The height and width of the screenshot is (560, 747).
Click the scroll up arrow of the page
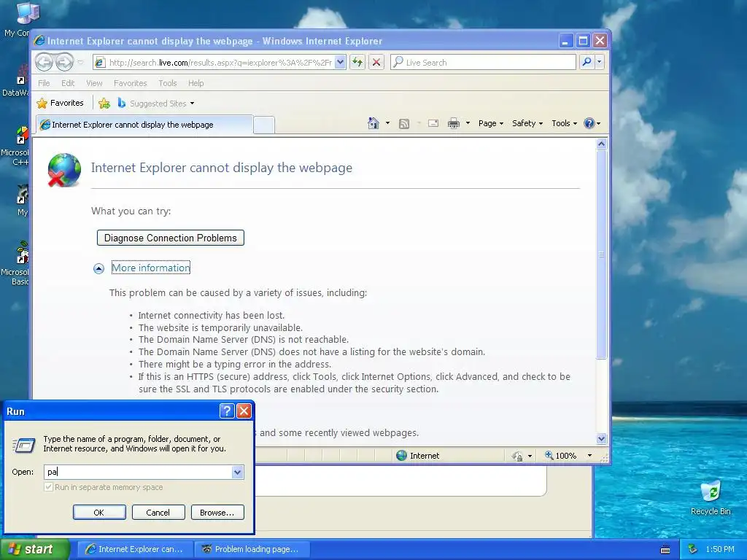click(601, 144)
